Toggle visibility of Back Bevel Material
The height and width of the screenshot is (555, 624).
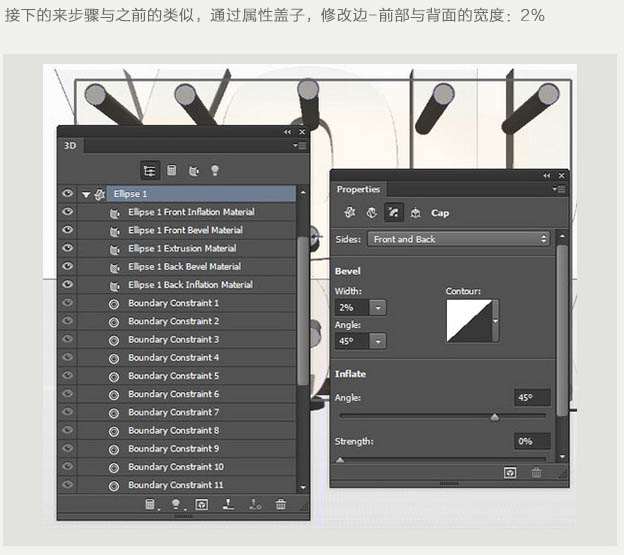tap(67, 266)
